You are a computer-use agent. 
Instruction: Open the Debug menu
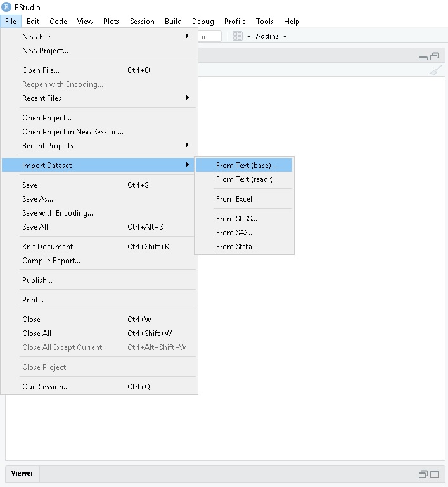coord(203,22)
